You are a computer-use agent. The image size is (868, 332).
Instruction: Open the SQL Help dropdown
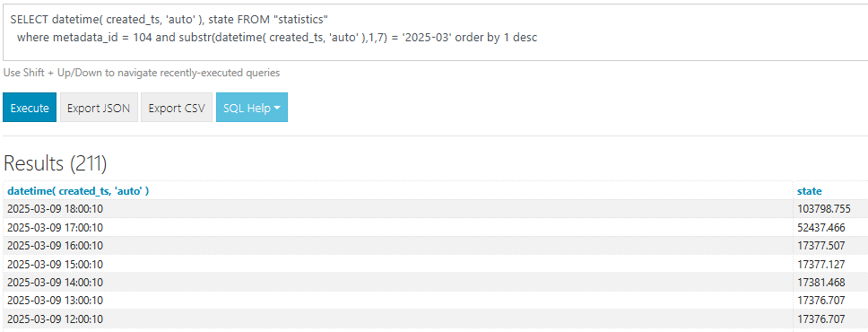click(x=252, y=108)
